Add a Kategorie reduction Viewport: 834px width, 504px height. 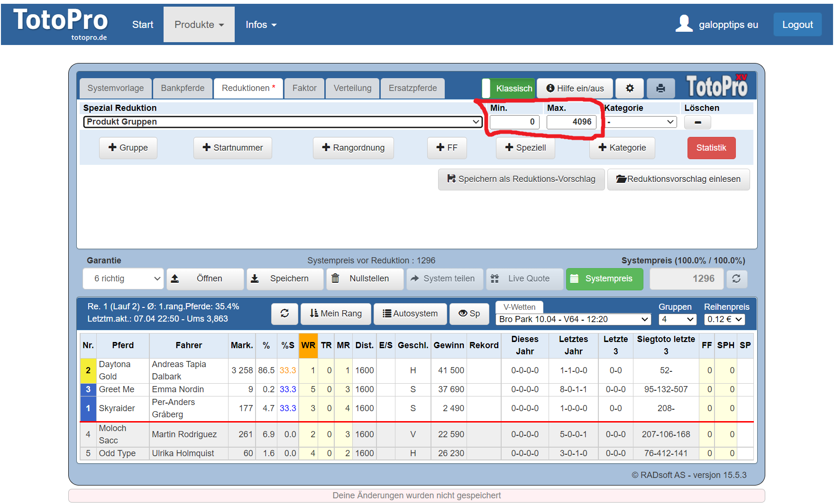(x=622, y=148)
